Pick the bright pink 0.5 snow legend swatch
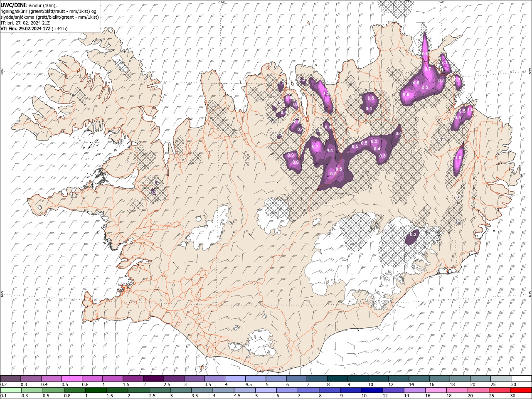Screen dimensions: 532x399 [71, 379]
